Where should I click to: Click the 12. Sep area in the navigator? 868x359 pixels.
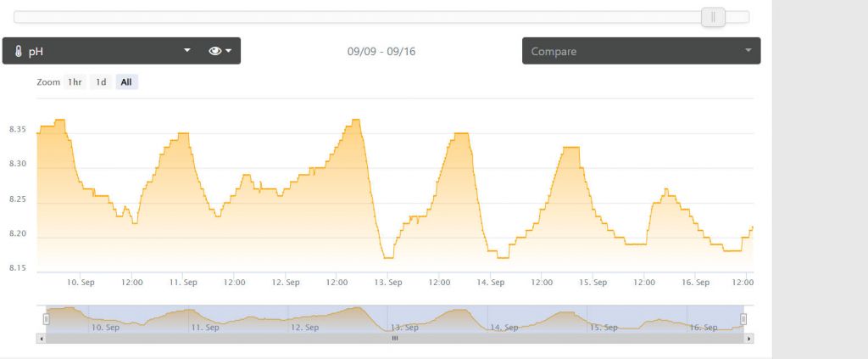click(x=305, y=326)
